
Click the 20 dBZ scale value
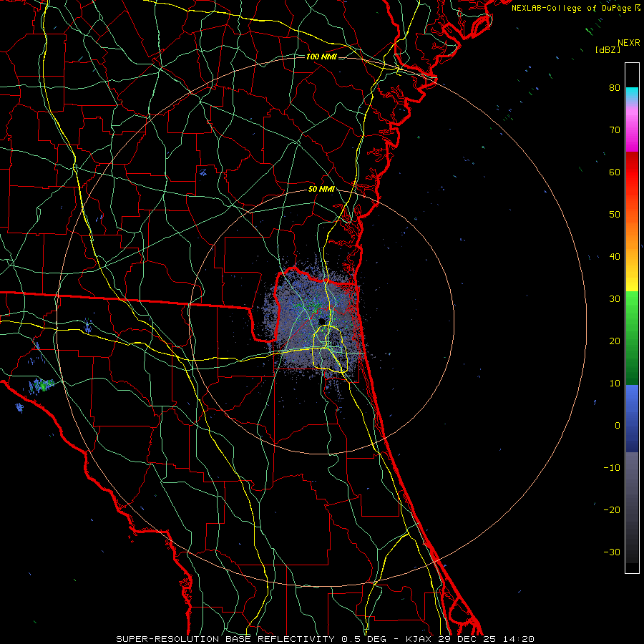click(615, 341)
